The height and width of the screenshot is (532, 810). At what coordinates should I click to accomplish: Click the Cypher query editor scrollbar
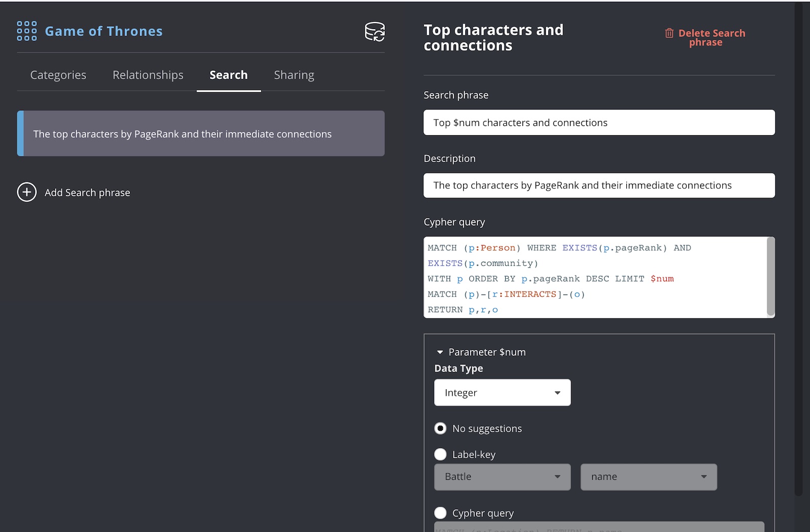click(x=771, y=276)
